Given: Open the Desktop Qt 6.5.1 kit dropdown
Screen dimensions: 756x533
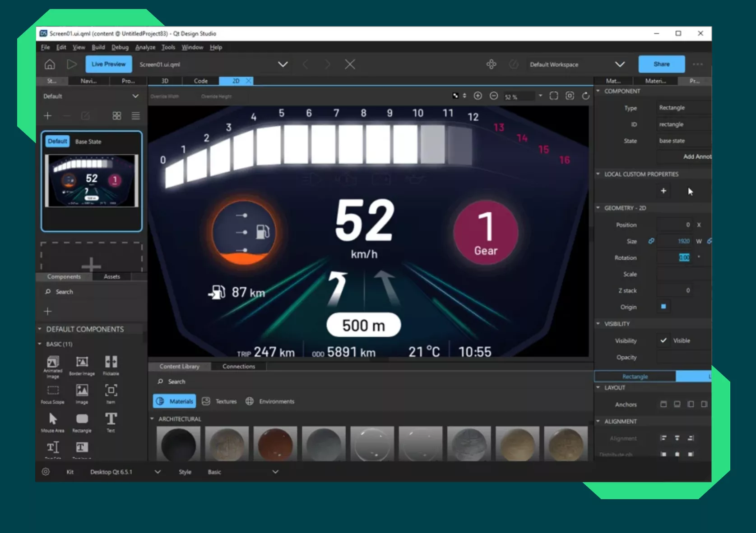Looking at the screenshot, I should coord(158,472).
